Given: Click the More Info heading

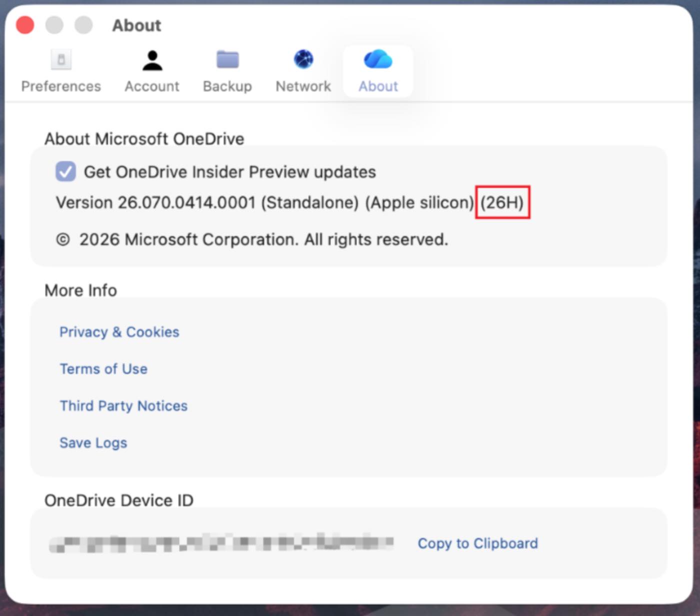Looking at the screenshot, I should point(80,290).
